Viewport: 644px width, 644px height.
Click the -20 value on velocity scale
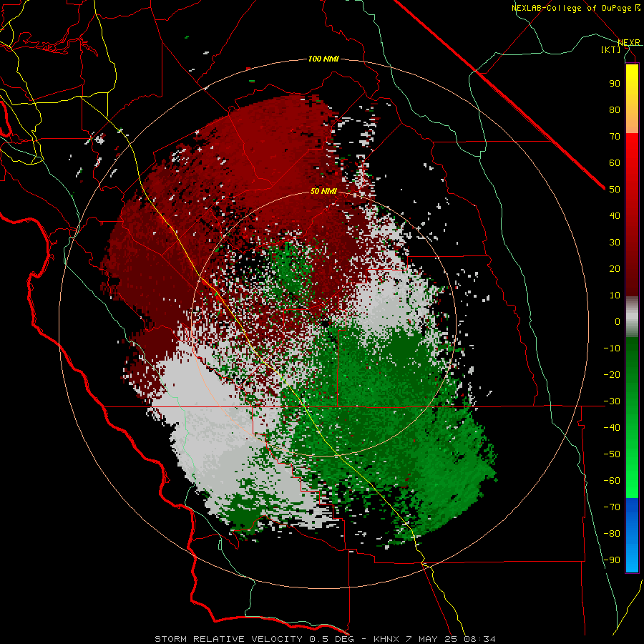[x=612, y=374]
